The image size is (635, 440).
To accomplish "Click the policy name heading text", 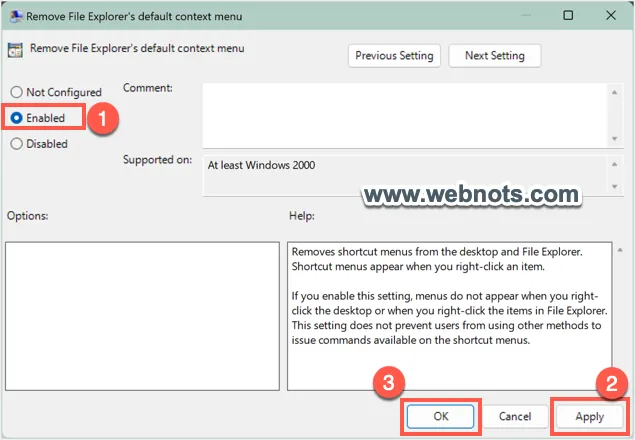I will point(137,49).
